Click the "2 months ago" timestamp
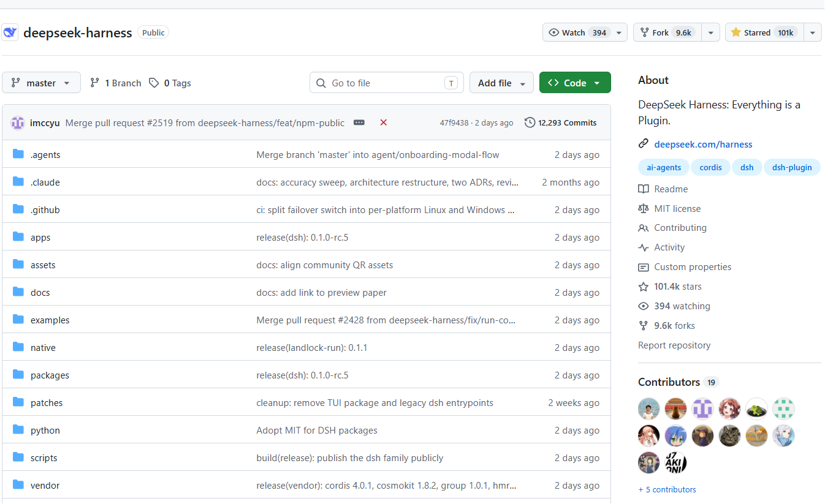This screenshot has width=825, height=504. pyautogui.click(x=571, y=182)
